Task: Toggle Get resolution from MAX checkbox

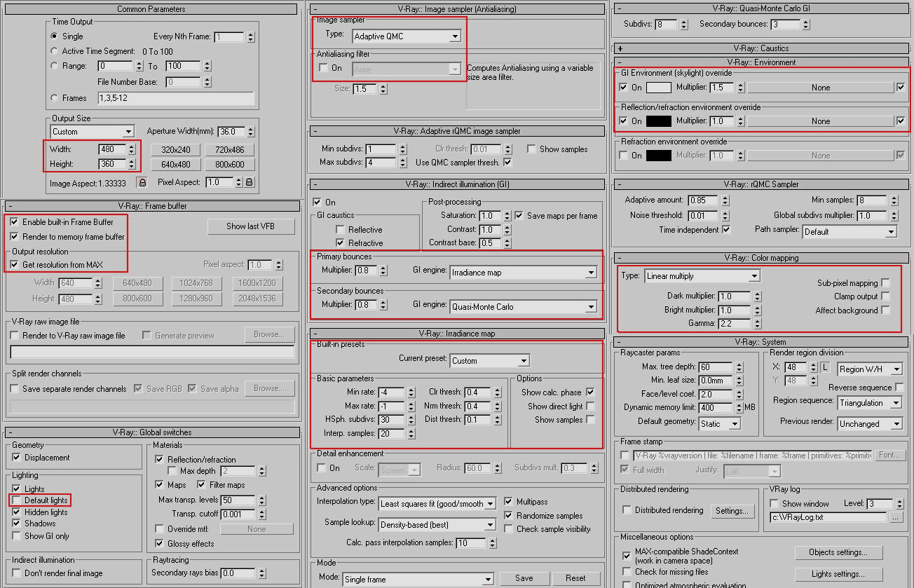Action: [15, 264]
